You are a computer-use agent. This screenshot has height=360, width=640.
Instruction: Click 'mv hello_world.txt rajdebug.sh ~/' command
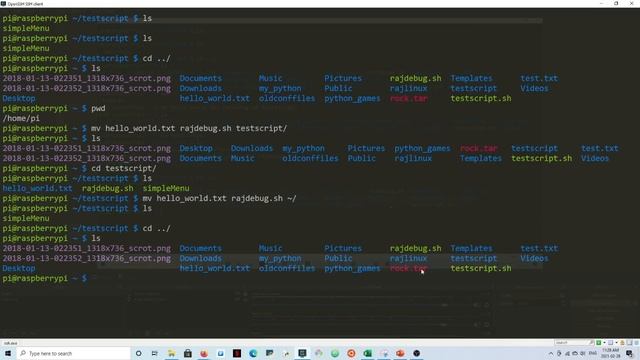(220, 198)
